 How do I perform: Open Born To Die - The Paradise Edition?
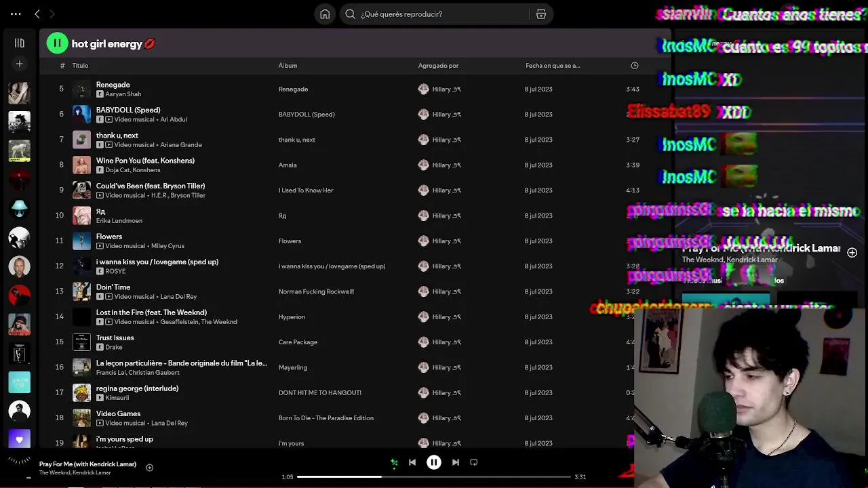pyautogui.click(x=326, y=418)
